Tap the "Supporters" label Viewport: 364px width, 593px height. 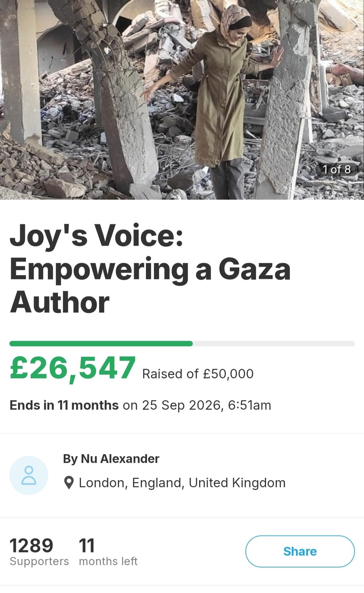point(39,561)
